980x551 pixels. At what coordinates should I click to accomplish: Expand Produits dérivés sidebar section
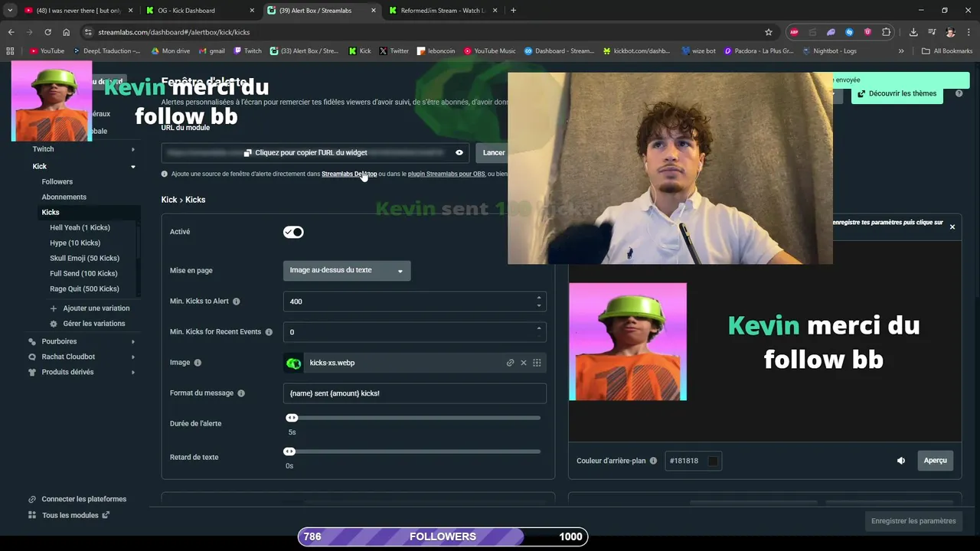[133, 372]
